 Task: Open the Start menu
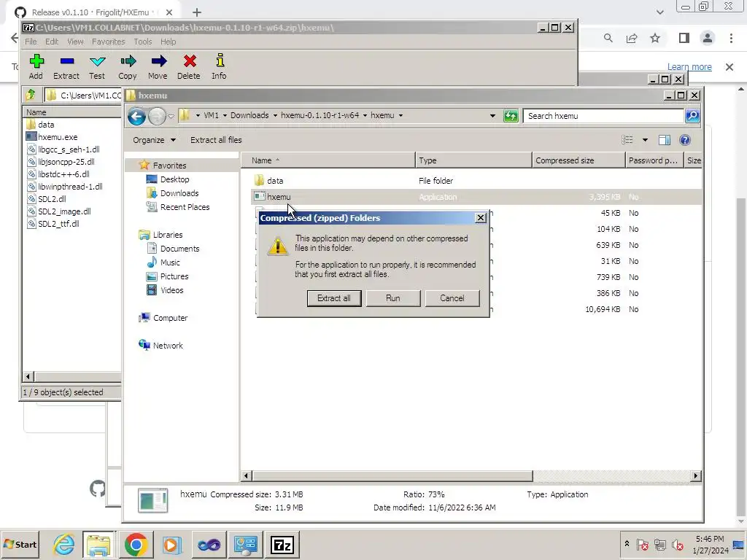[20, 544]
